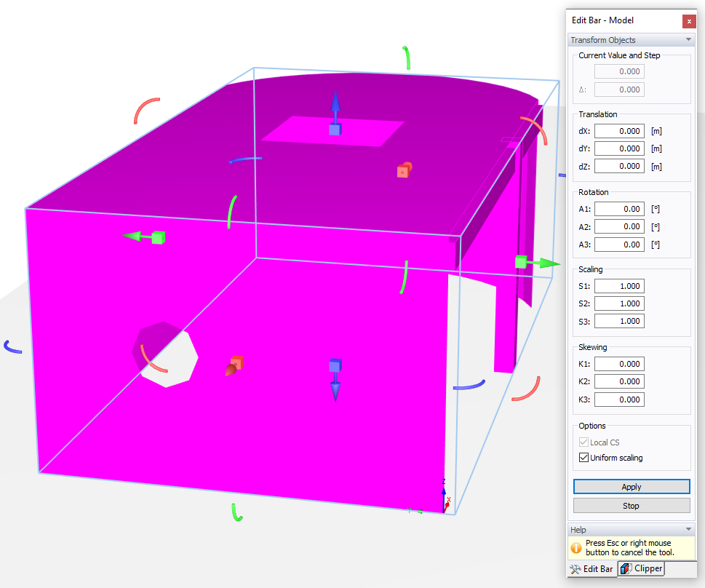The image size is (705, 588).
Task: Click the delta step input field
Action: tap(619, 90)
